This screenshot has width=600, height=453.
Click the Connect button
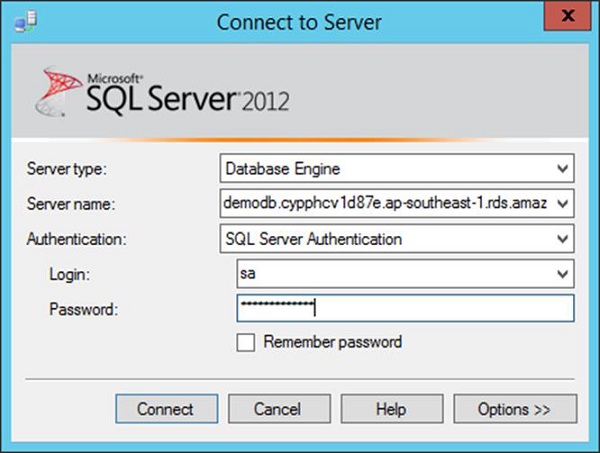pyautogui.click(x=165, y=409)
